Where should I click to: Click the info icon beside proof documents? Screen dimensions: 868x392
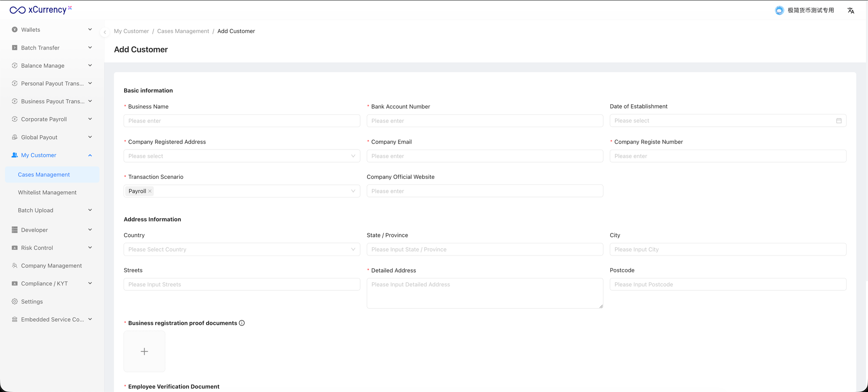242,323
